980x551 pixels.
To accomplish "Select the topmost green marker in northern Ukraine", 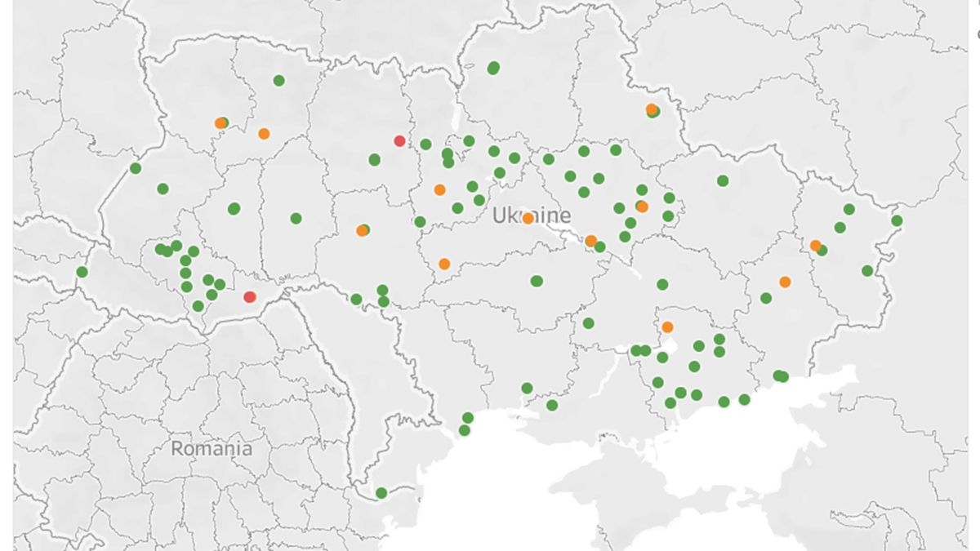I will (x=492, y=68).
